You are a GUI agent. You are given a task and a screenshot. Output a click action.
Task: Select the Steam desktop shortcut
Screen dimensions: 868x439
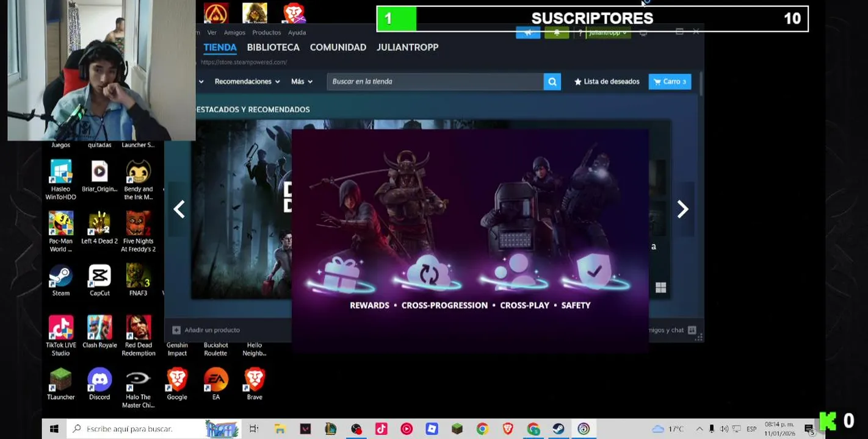click(60, 280)
